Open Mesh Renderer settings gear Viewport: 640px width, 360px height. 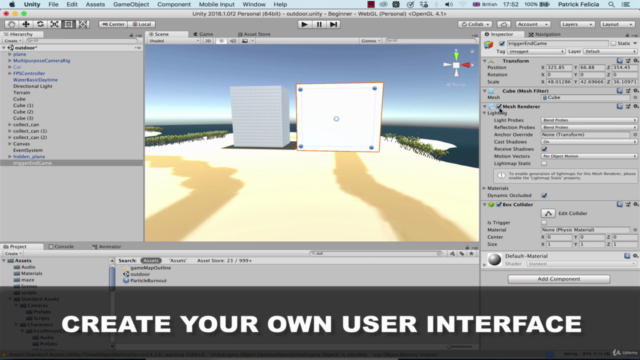point(636,107)
